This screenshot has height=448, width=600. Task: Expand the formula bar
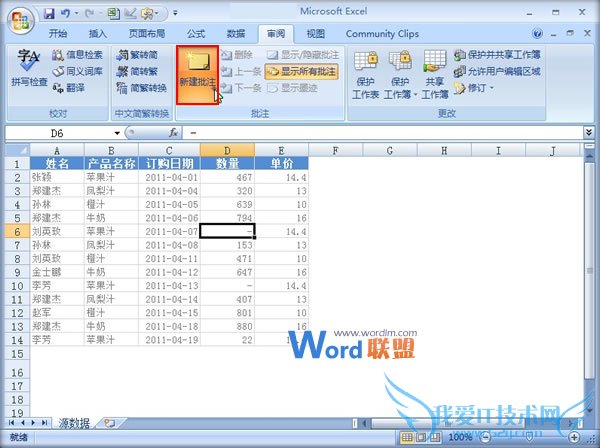coord(589,133)
